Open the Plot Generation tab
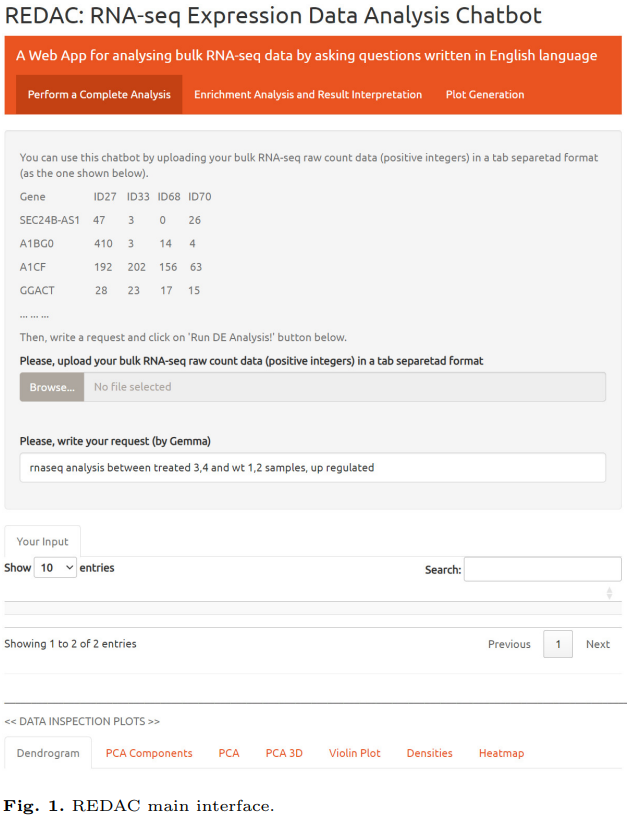This screenshot has height=821, width=640. pyautogui.click(x=485, y=95)
